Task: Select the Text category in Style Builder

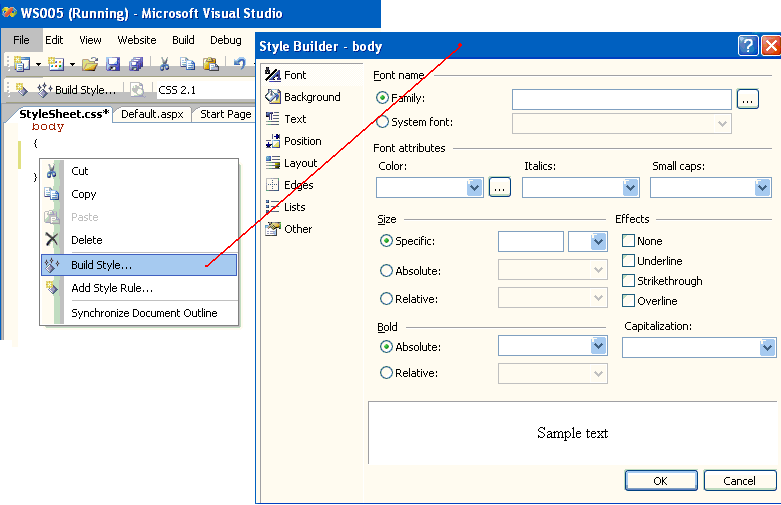Action: pyautogui.click(x=286, y=119)
